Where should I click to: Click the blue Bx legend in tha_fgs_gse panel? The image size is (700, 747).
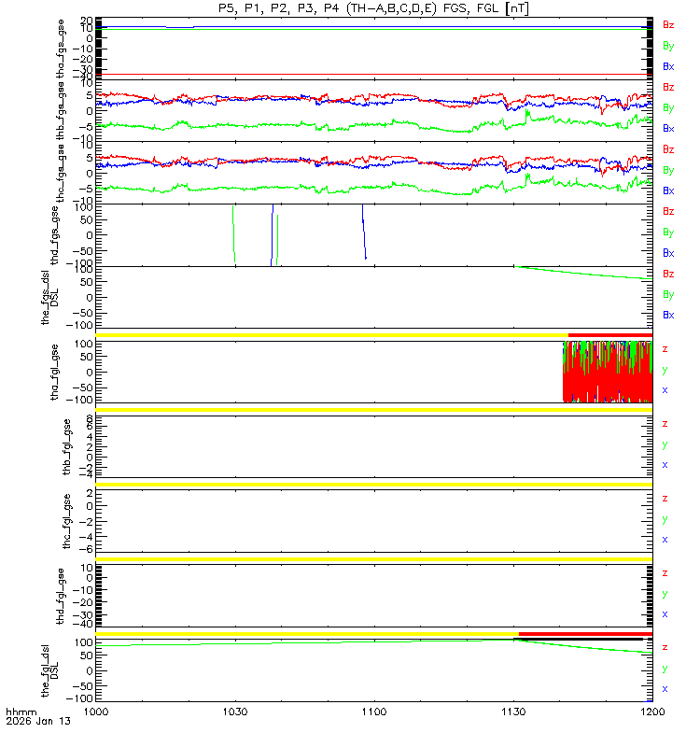pos(668,66)
